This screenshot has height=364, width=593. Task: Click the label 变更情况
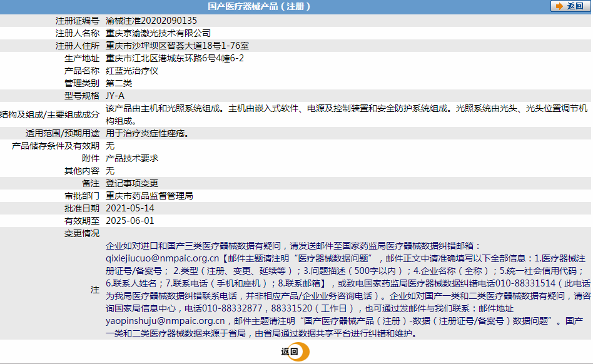tap(82, 233)
